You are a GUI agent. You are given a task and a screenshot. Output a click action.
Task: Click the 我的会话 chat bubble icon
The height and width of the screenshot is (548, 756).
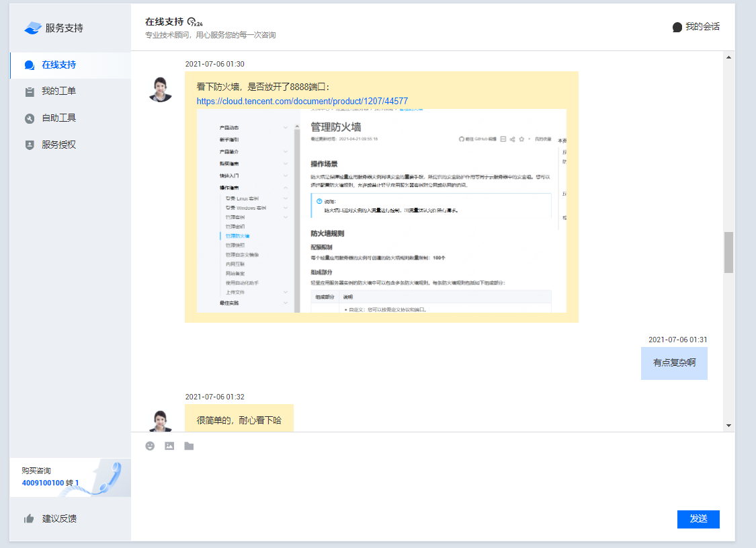[677, 28]
